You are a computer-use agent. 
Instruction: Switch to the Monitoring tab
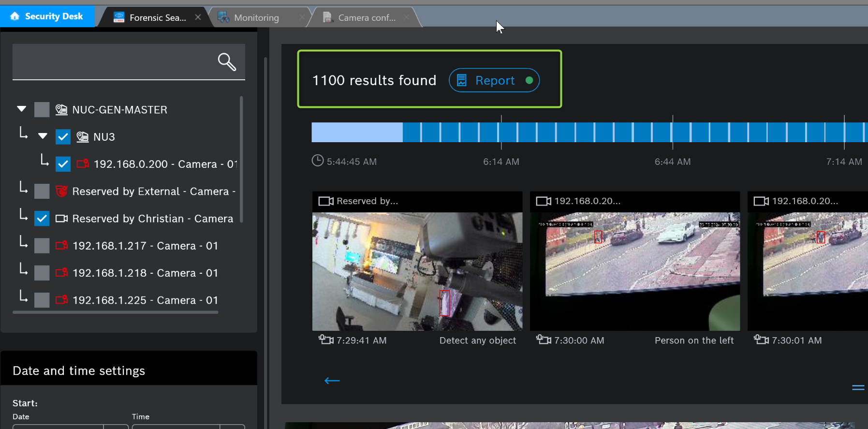click(x=256, y=18)
